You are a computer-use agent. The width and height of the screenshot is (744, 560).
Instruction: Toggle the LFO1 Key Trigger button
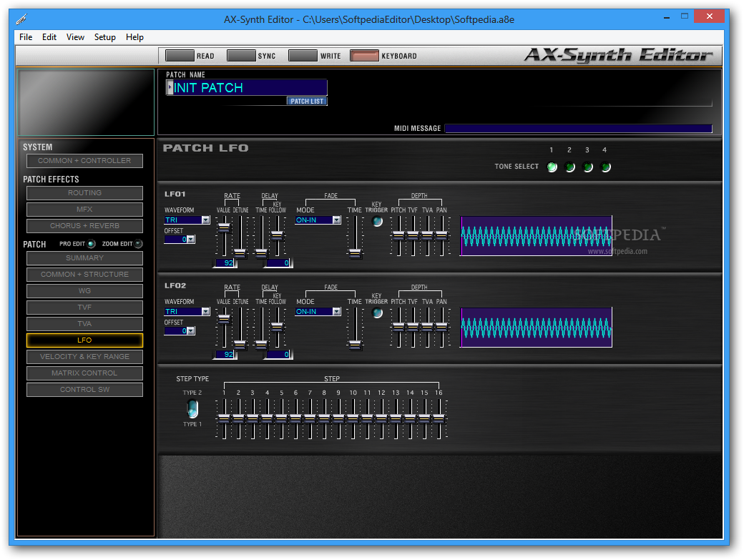tap(377, 222)
